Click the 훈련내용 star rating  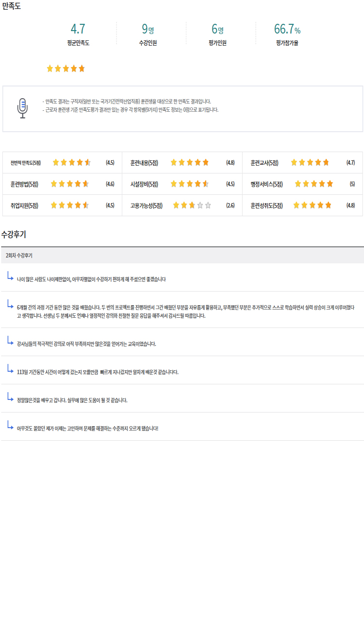coord(189,163)
